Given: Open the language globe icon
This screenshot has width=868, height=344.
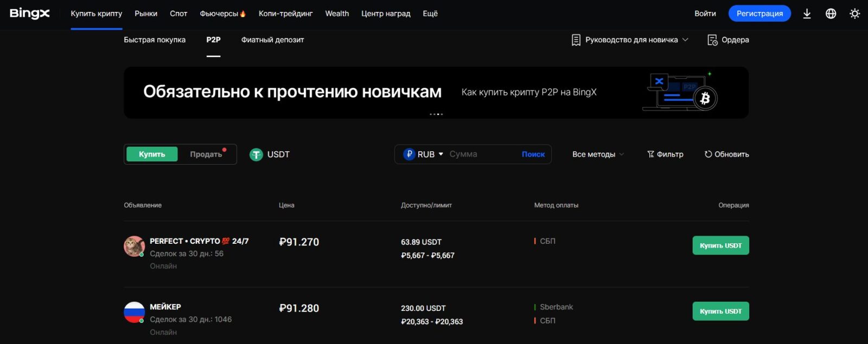Looking at the screenshot, I should [831, 14].
